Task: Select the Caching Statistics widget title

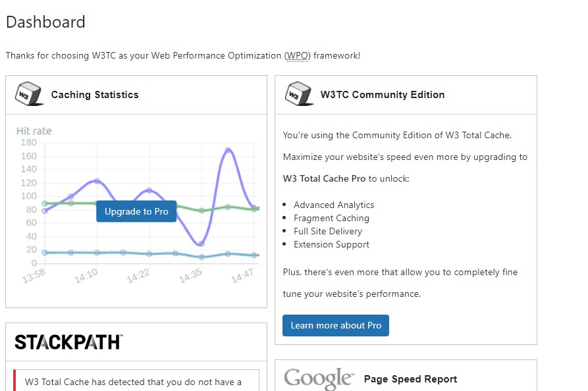Action: 95,95
